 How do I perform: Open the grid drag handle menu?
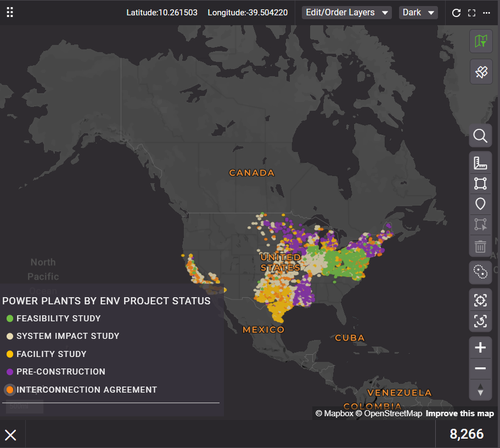[x=10, y=13]
